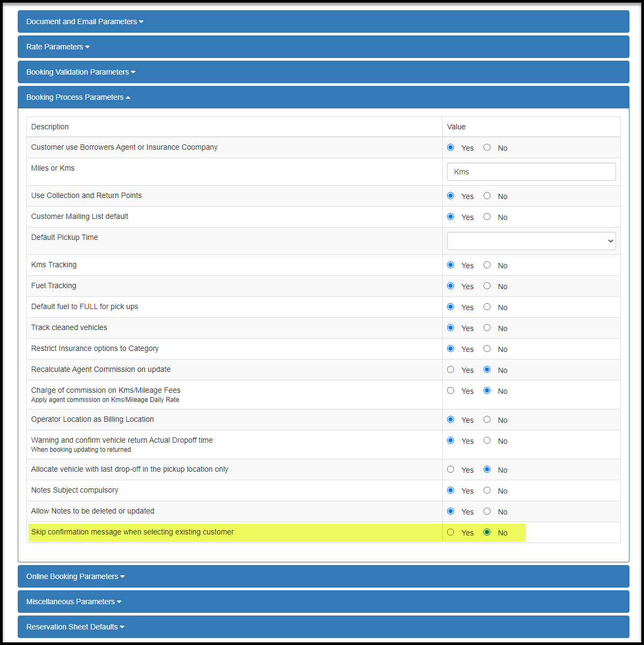
Task: Select Yes for Fuel Tracking
Action: click(450, 285)
